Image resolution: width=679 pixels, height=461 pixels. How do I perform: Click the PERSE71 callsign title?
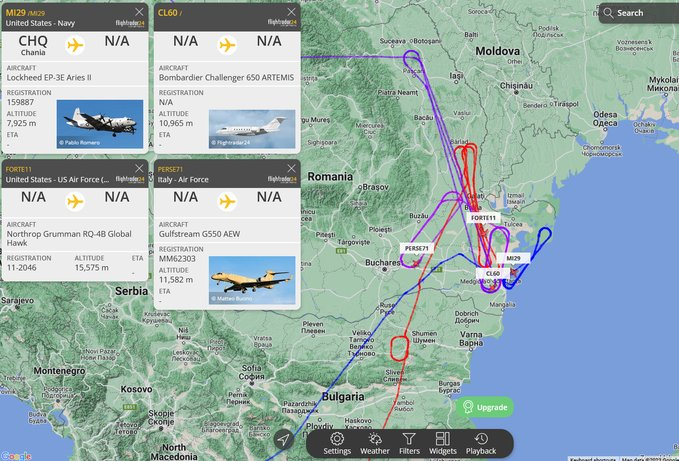click(170, 169)
